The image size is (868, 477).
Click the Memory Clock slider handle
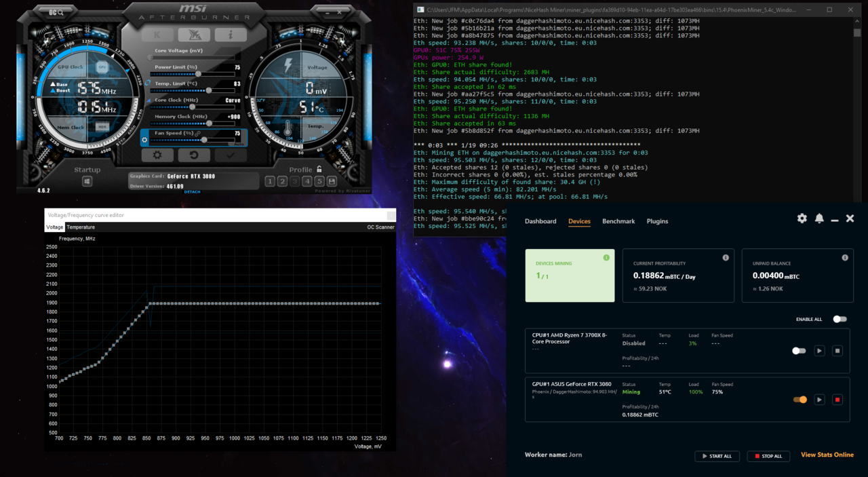pos(209,123)
